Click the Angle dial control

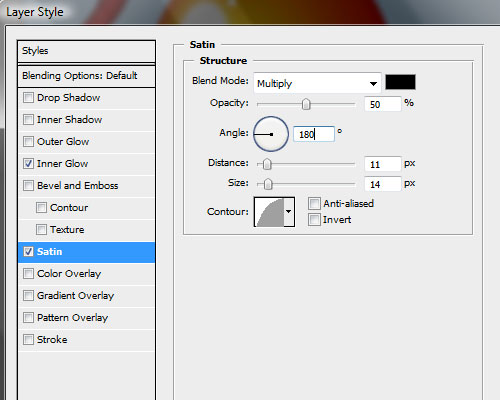[x=271, y=134]
